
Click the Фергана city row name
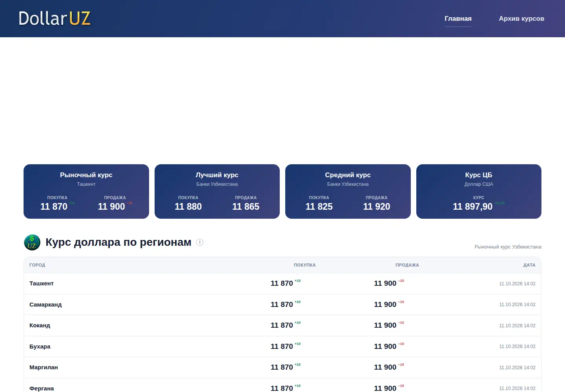click(x=42, y=388)
